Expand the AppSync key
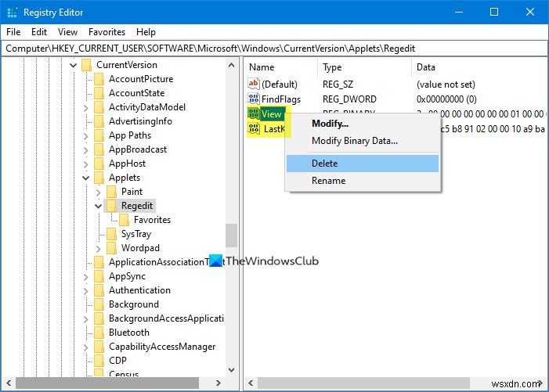The height and width of the screenshot is (392, 549). (86, 277)
